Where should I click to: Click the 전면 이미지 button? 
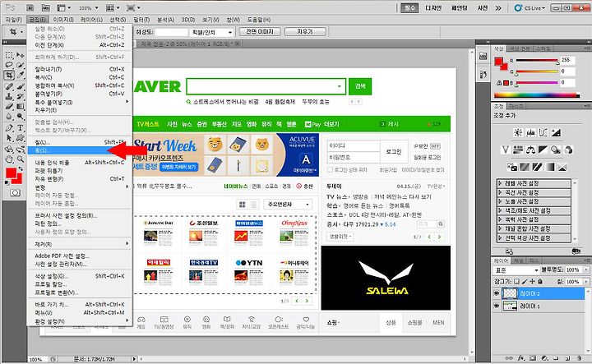[x=260, y=32]
